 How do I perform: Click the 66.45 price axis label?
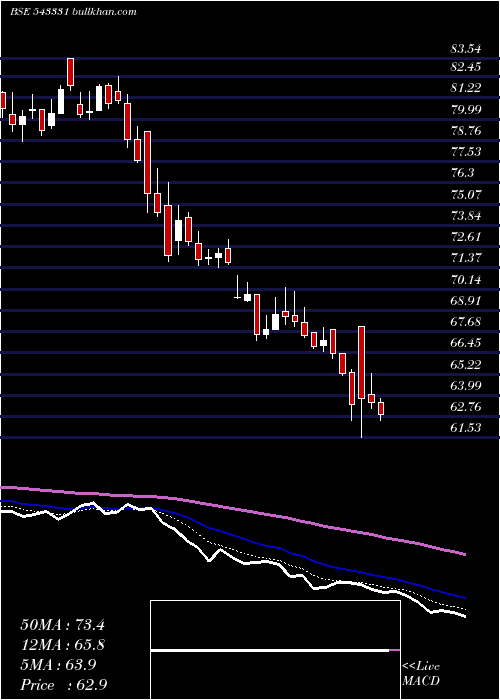tap(466, 343)
